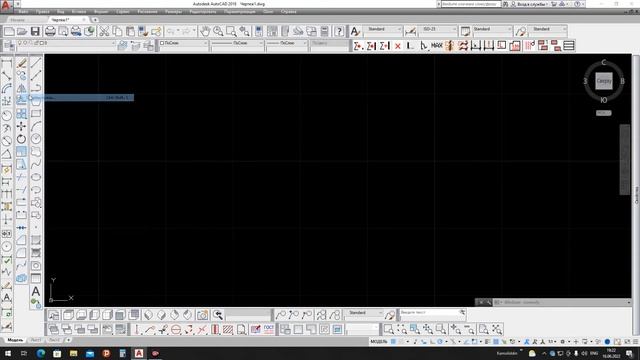Image resolution: width=640 pixels, height=360 pixels.
Task: Select the Erase tool in Modify toolbar
Action: 22,63
